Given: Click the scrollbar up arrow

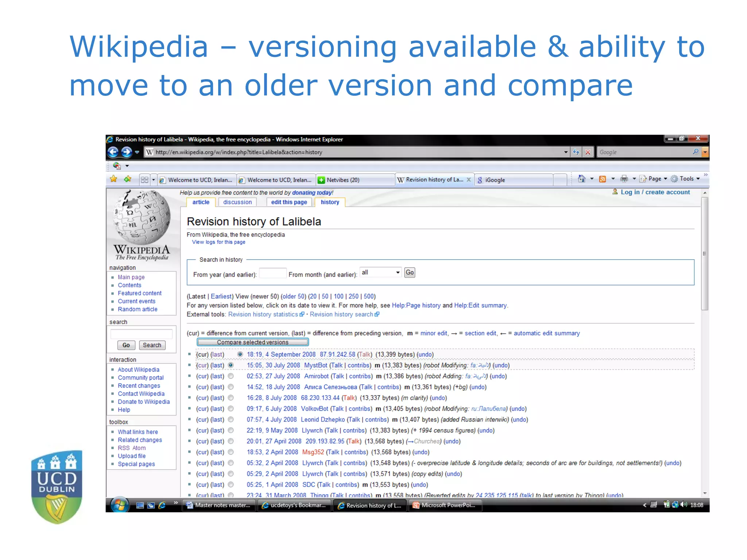Looking at the screenshot, I should click(705, 192).
